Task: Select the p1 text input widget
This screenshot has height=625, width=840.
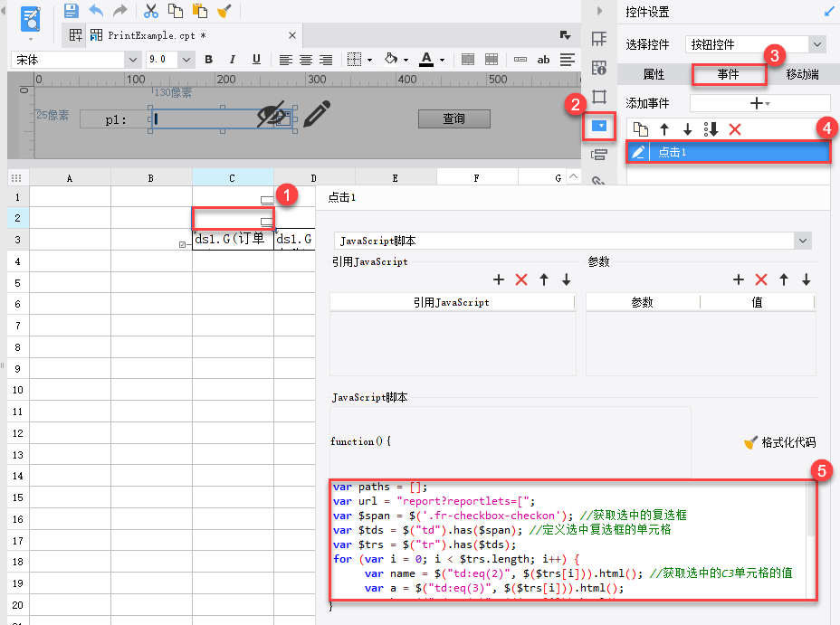Action: [223, 118]
